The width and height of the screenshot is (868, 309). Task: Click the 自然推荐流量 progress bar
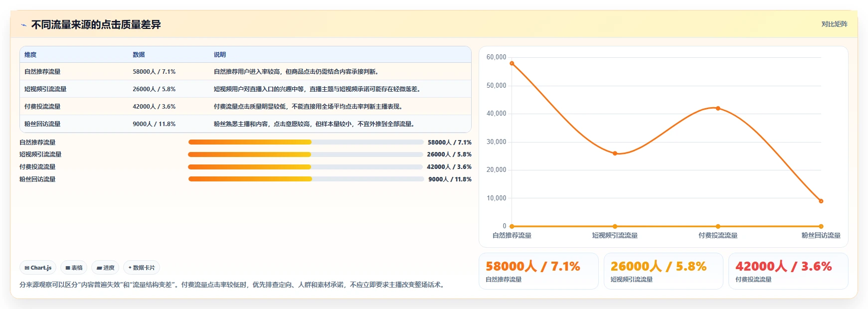click(x=306, y=142)
